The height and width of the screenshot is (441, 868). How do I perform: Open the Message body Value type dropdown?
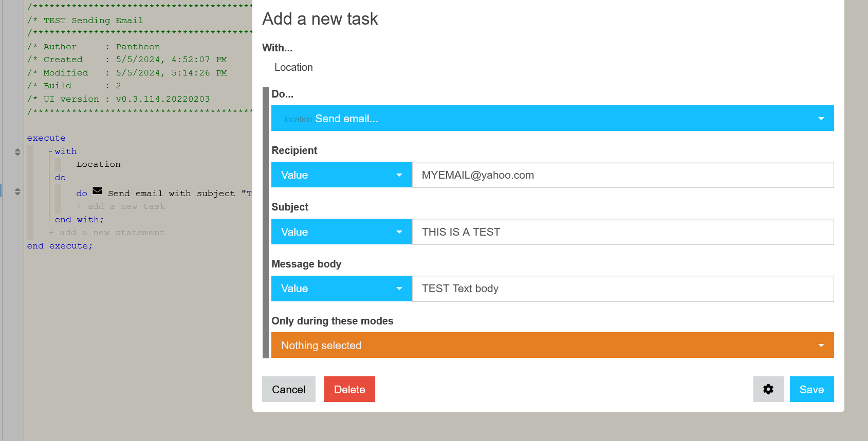[x=341, y=289]
